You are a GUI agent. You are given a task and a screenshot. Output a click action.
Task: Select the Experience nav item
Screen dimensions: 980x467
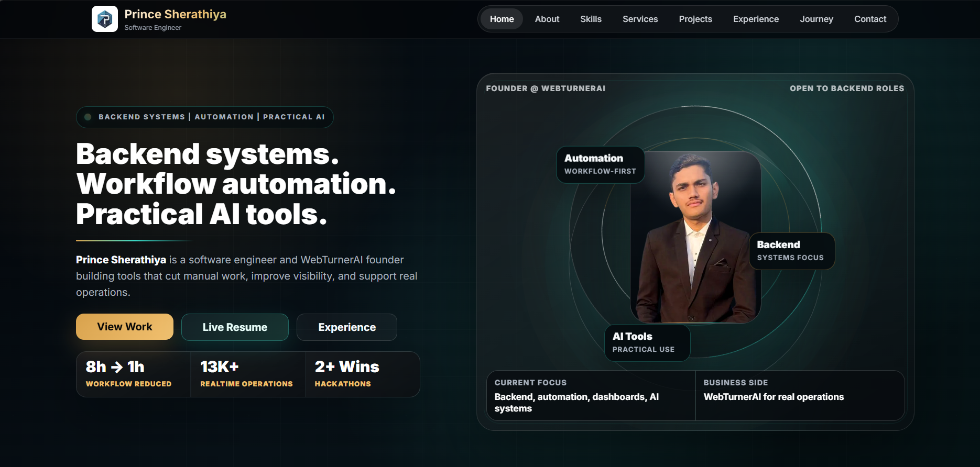pos(756,19)
